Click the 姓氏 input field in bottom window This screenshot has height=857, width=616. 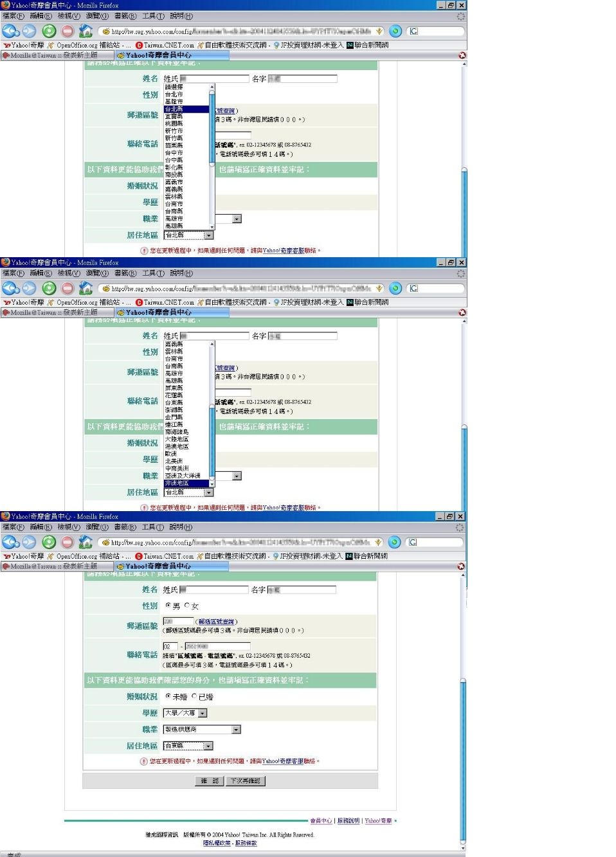tap(213, 590)
